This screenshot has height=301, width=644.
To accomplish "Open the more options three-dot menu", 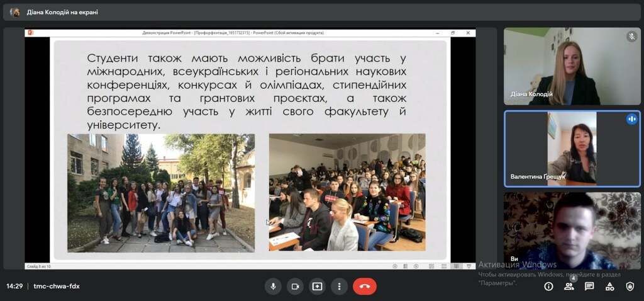I will coord(339,286).
